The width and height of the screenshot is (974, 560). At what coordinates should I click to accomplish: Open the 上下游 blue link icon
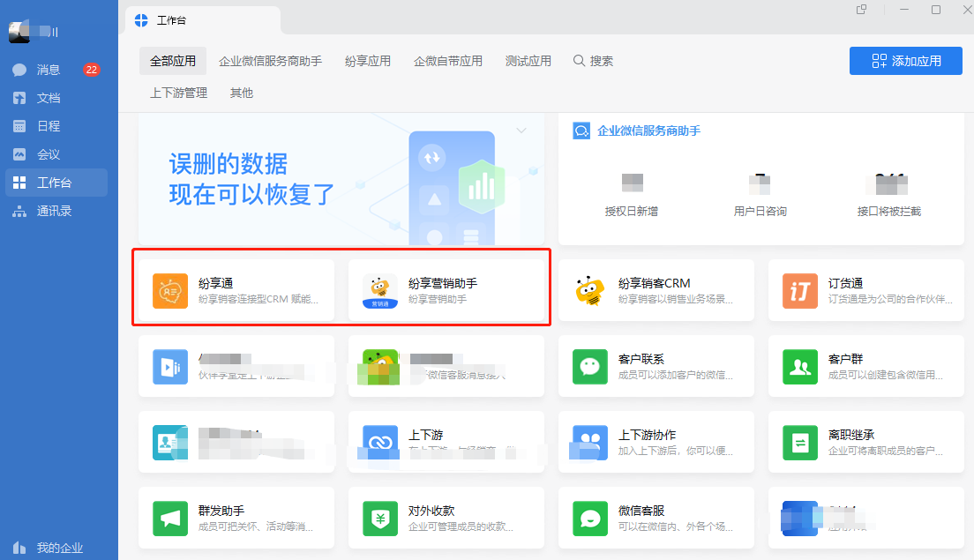[x=380, y=442]
